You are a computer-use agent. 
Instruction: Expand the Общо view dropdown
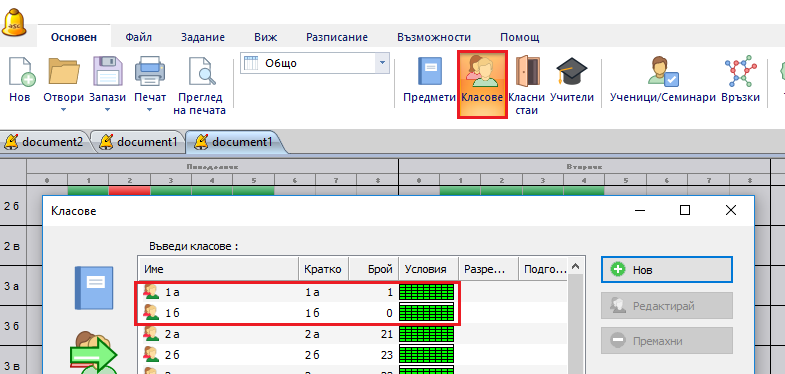point(383,63)
